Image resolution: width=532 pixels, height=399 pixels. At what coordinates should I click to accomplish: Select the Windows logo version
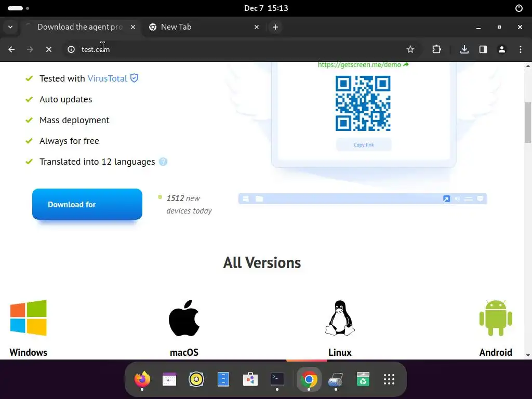click(29, 318)
